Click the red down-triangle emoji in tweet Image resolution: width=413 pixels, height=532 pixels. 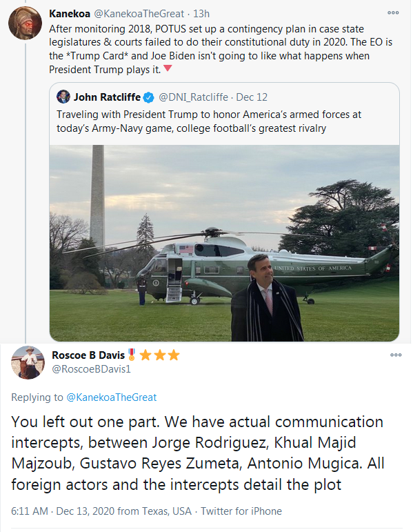click(168, 68)
